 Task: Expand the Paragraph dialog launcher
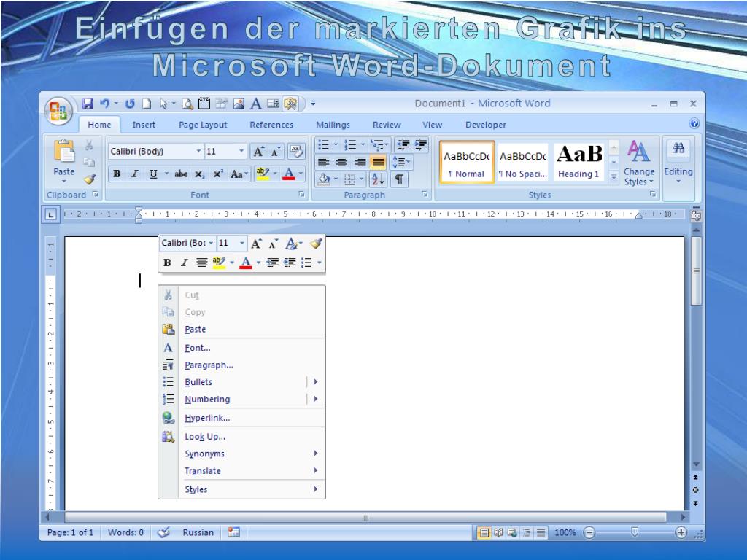(x=425, y=194)
